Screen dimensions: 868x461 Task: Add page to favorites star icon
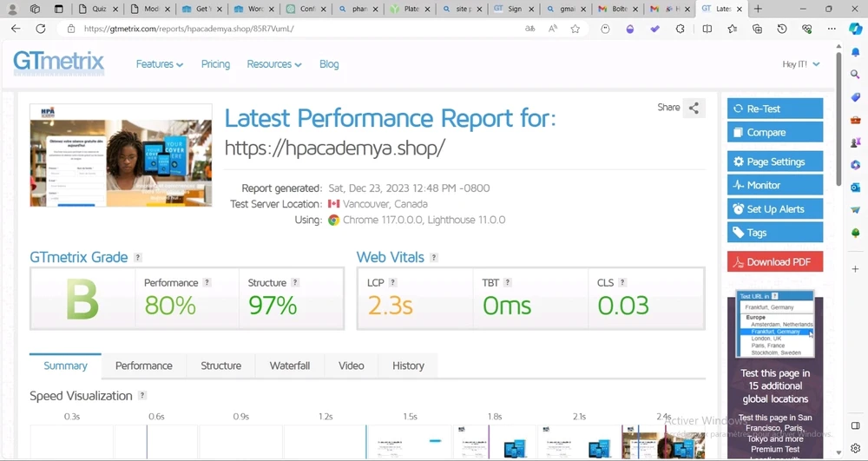coord(575,29)
